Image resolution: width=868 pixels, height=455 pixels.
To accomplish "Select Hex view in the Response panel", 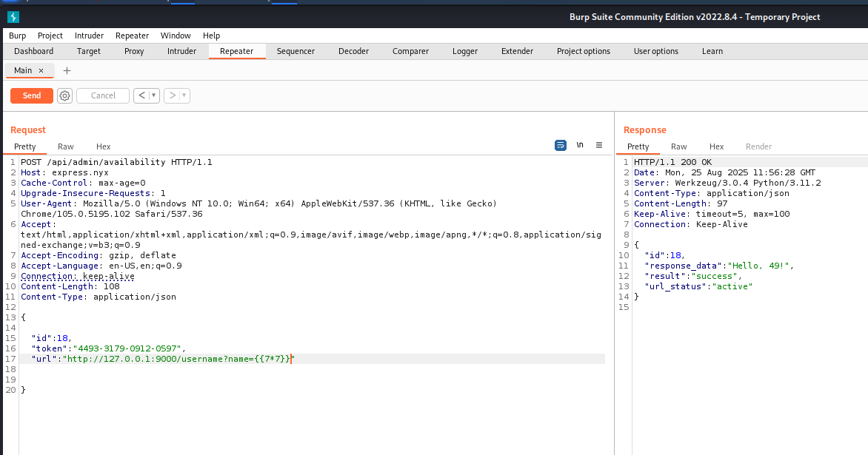I will click(x=716, y=146).
